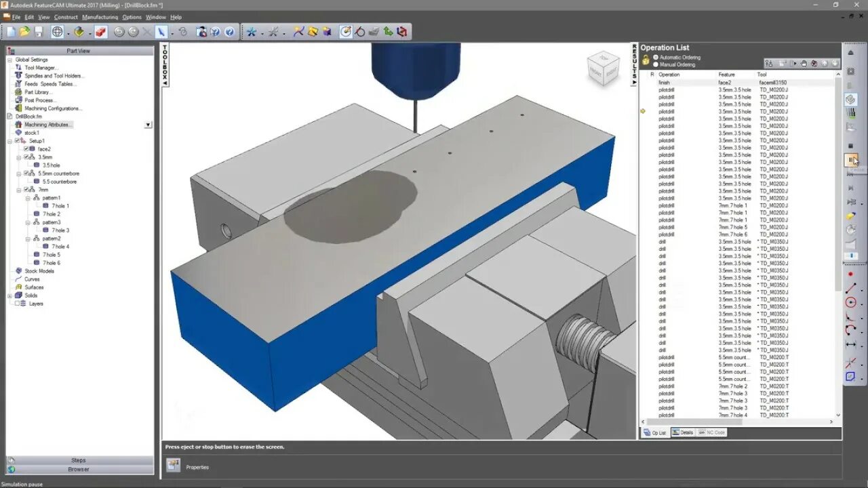Select Automatic Ordering radio button
Screen dimensions: 868x488
point(655,58)
